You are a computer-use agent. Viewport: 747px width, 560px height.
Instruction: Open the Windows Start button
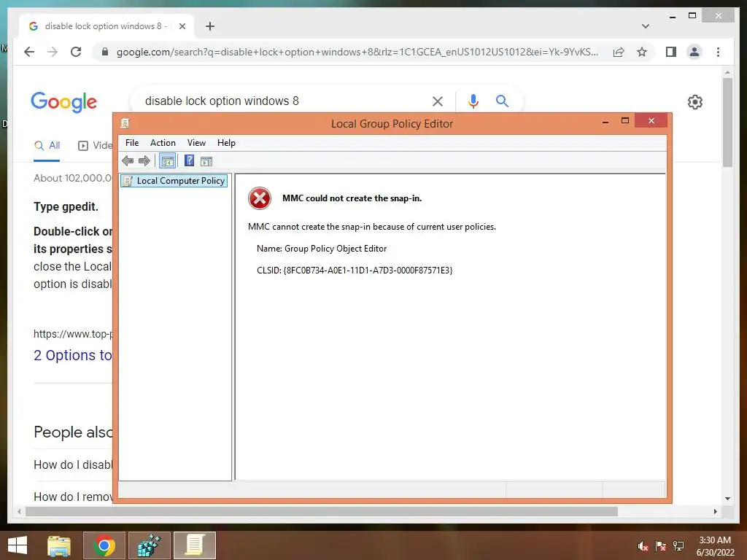tap(18, 545)
